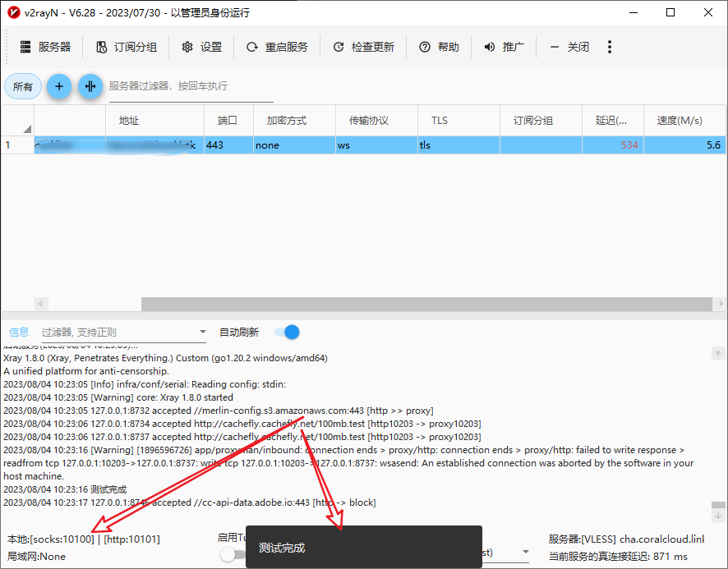Click the cc-api-data.adobe.io log line
This screenshot has width=728, height=569.
click(190, 502)
